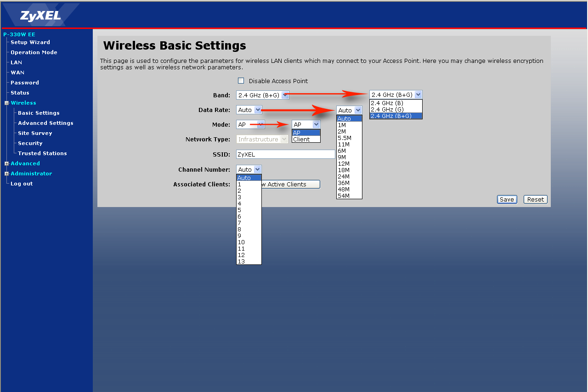Click the Advanced menu label in sidebar
The width and height of the screenshot is (588, 392).
tap(25, 163)
